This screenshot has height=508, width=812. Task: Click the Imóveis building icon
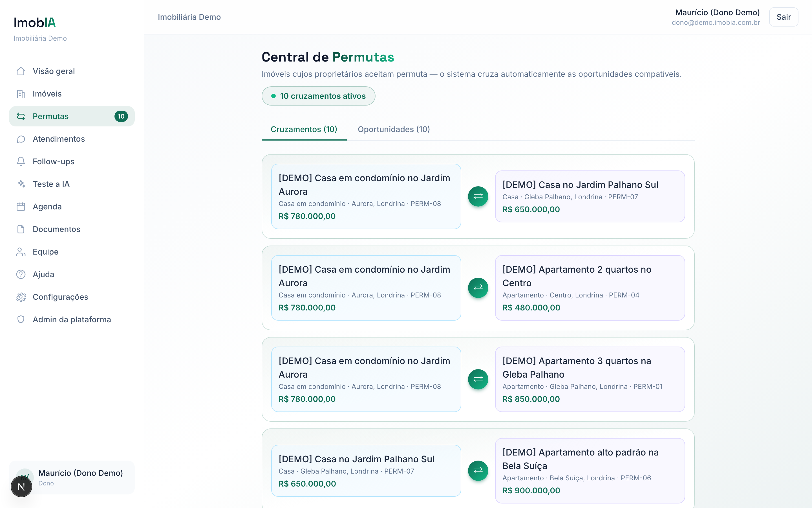click(21, 94)
